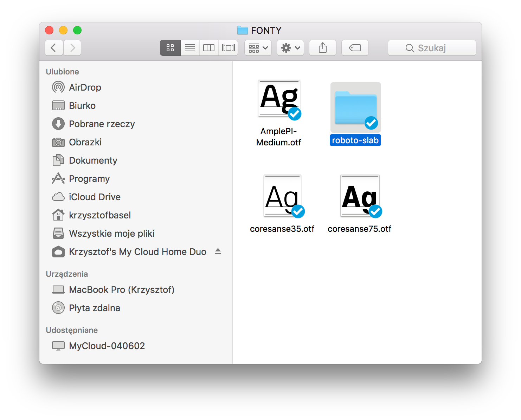Click the coresanse35.otf file name

[282, 229]
